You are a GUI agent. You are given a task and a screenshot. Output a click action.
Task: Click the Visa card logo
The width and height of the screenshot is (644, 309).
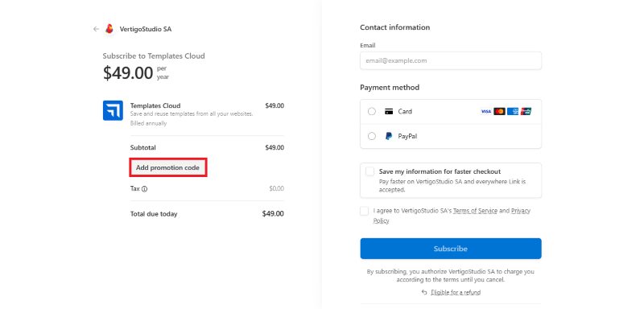(x=486, y=111)
